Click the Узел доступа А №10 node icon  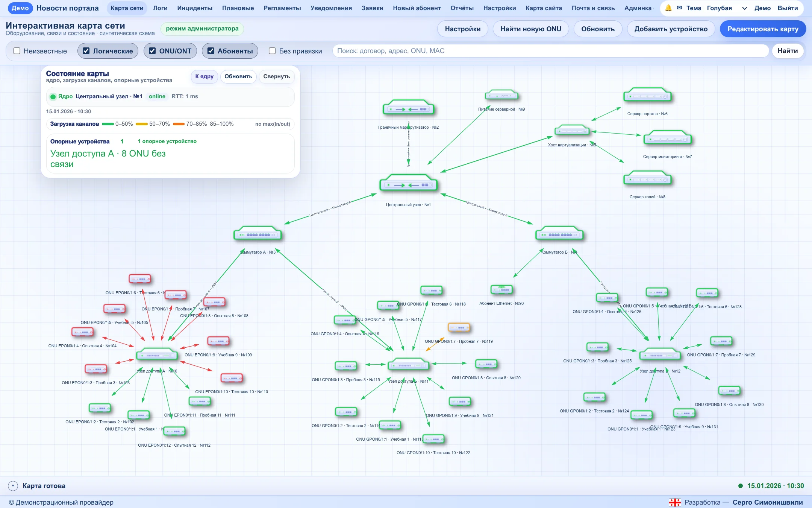pos(157,354)
